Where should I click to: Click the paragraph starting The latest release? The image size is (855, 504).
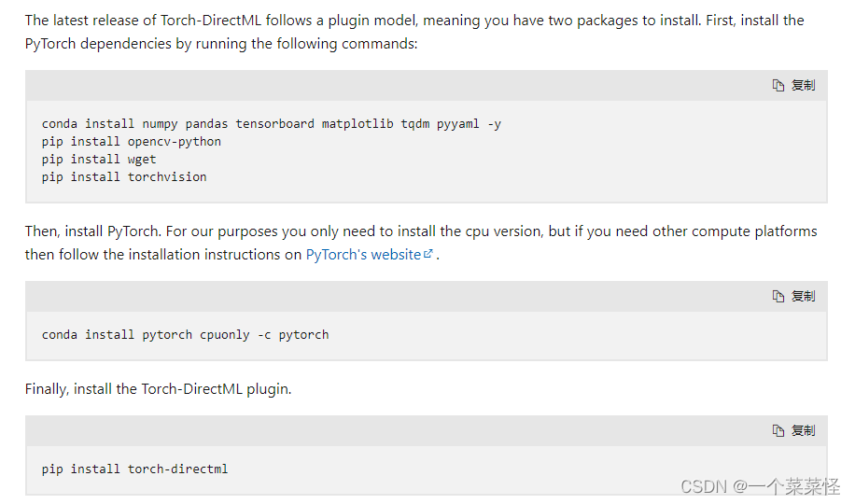[x=414, y=32]
